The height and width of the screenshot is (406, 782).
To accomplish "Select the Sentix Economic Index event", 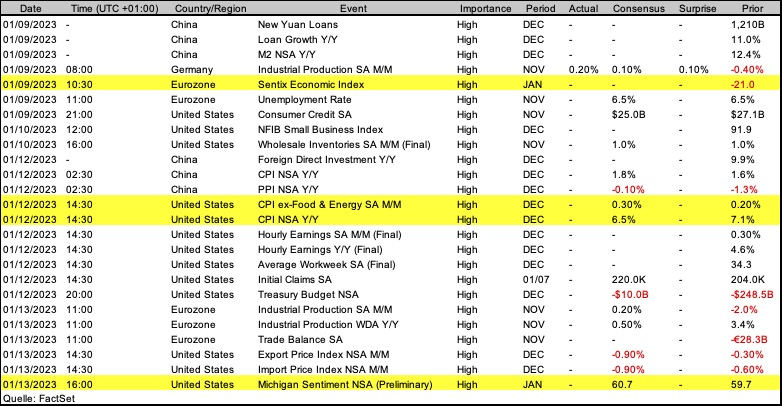I will click(311, 84).
